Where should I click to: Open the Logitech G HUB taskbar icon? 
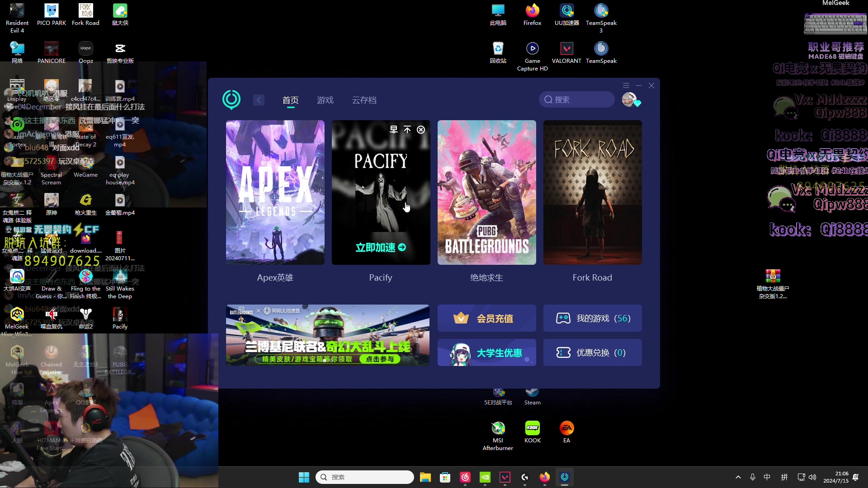point(525,477)
